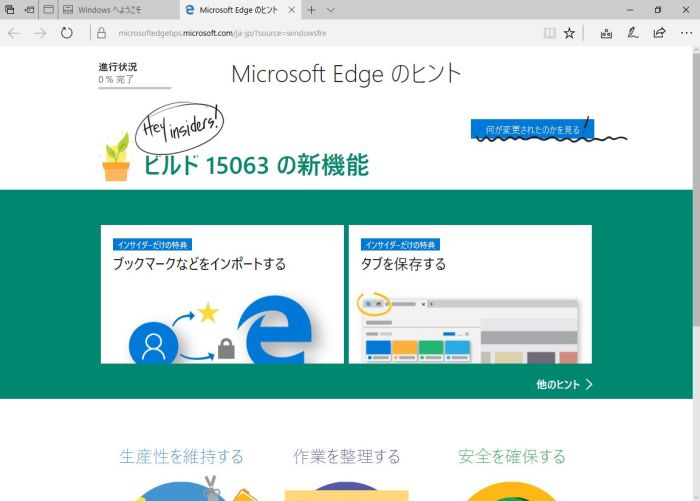Screen dimensions: 700x501
Task: Click the 何が変更されたのかを見る button
Action: 532,129
